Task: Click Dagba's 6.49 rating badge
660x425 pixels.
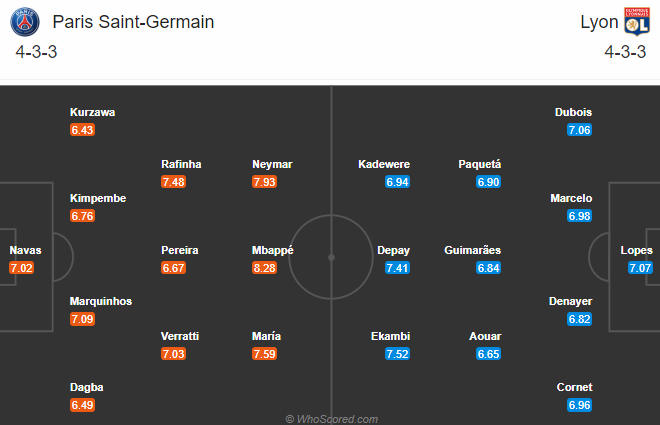Action: 82,405
